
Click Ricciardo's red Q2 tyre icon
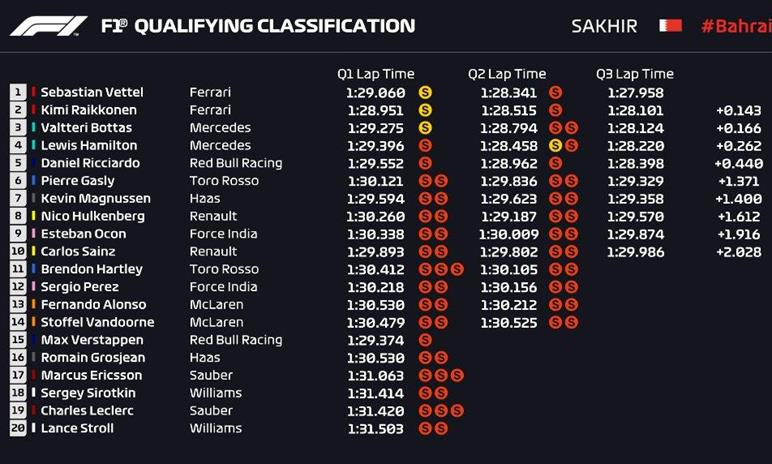pos(555,163)
